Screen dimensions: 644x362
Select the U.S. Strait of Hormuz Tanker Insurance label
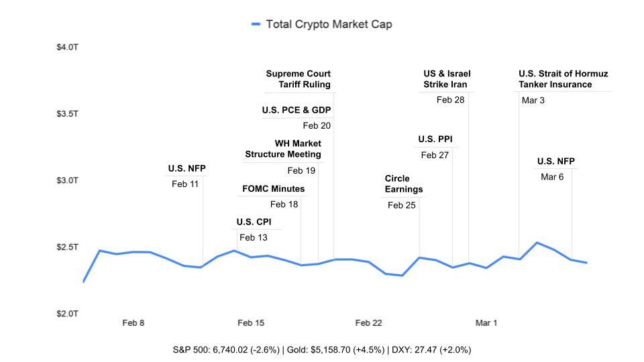[x=563, y=79]
